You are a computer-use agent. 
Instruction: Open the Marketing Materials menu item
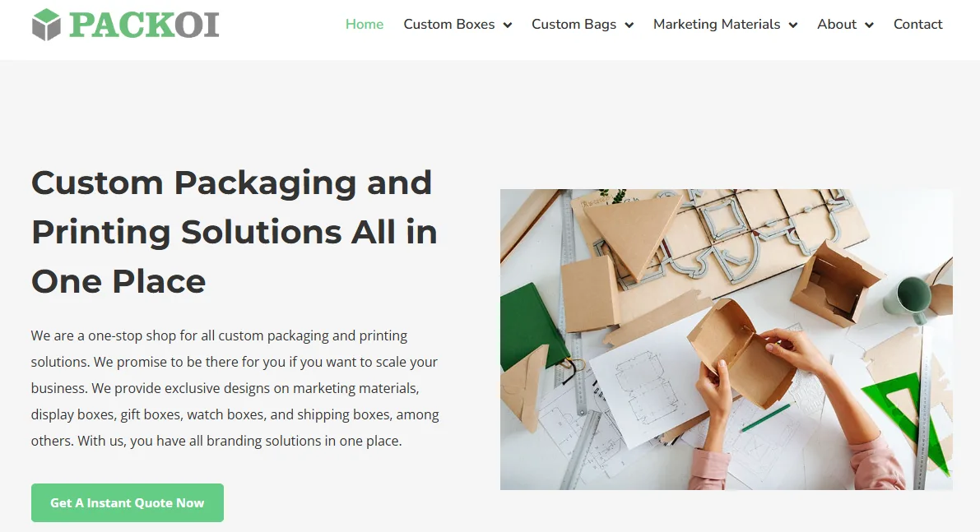click(716, 25)
